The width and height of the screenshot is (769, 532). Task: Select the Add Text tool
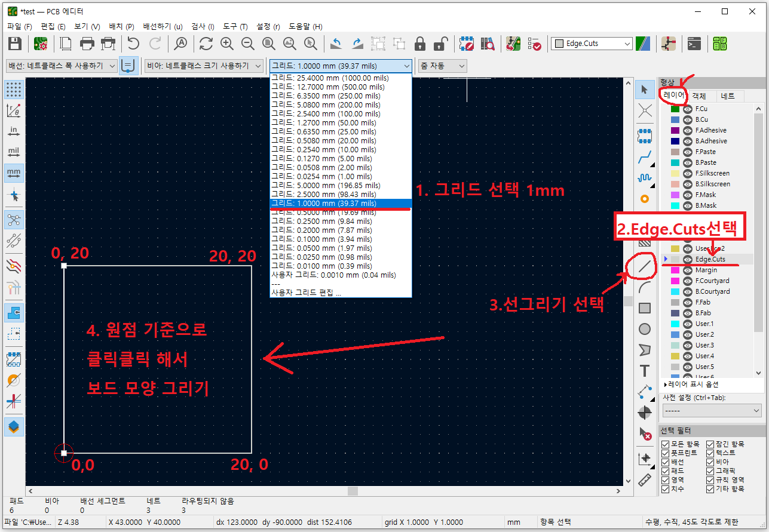pos(644,371)
